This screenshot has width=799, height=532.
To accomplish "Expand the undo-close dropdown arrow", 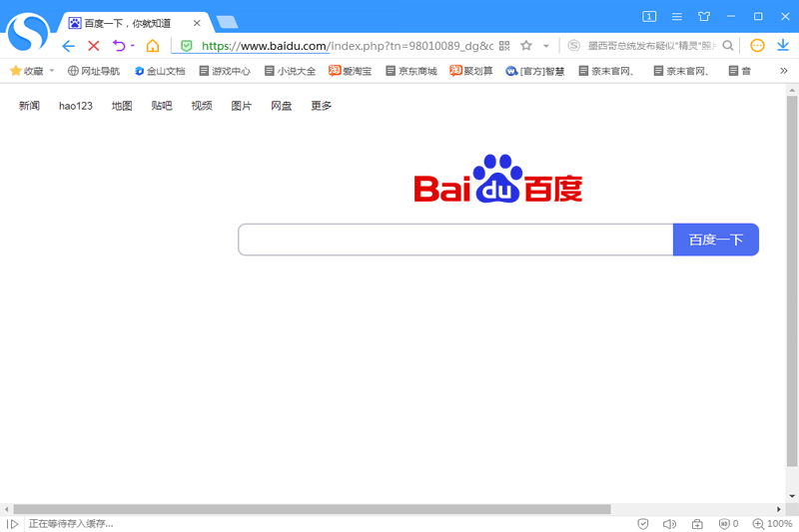I will [133, 46].
